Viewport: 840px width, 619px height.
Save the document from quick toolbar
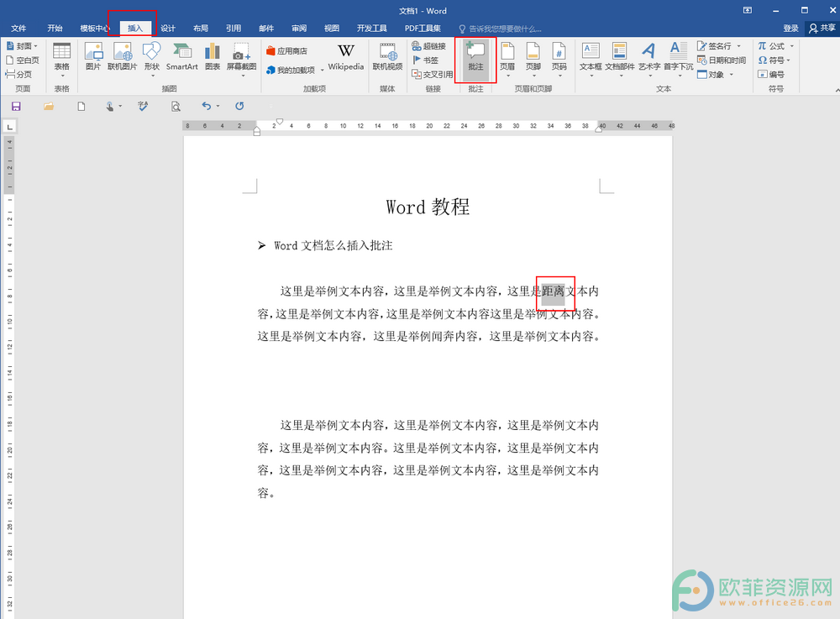click(x=16, y=106)
